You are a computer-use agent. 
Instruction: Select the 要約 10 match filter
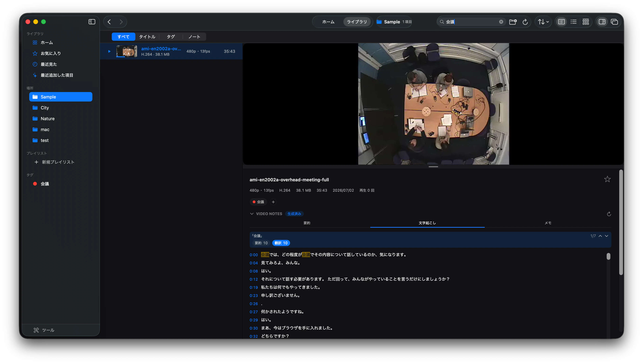[261, 243]
